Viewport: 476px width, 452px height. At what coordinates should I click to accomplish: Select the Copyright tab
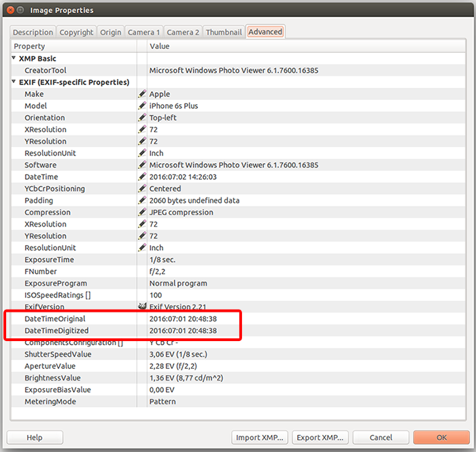(76, 32)
